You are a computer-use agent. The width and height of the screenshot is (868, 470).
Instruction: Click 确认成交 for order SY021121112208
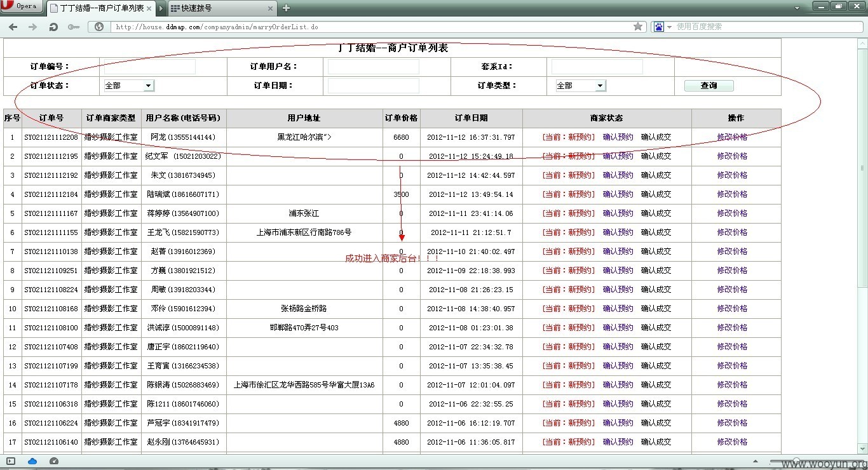tap(656, 137)
